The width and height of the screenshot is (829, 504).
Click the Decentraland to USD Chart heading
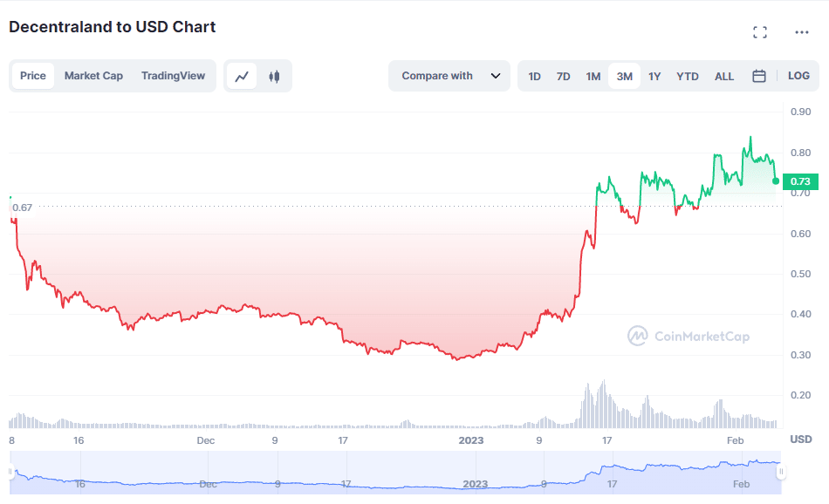[112, 27]
